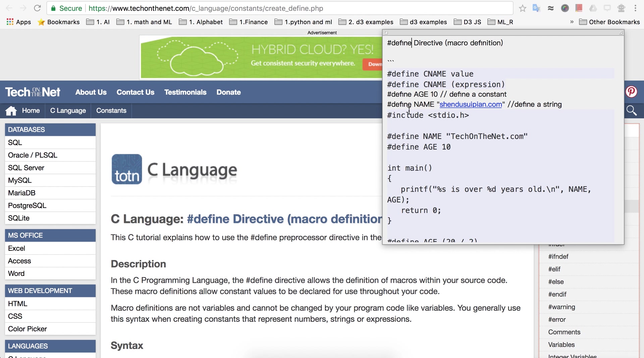This screenshot has height=358, width=644.
Task: Click the note popup corner resize icon
Action: [x=621, y=33]
